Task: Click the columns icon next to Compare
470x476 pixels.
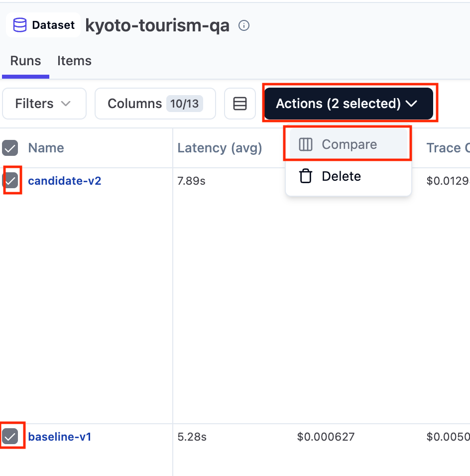Action: pyautogui.click(x=306, y=144)
